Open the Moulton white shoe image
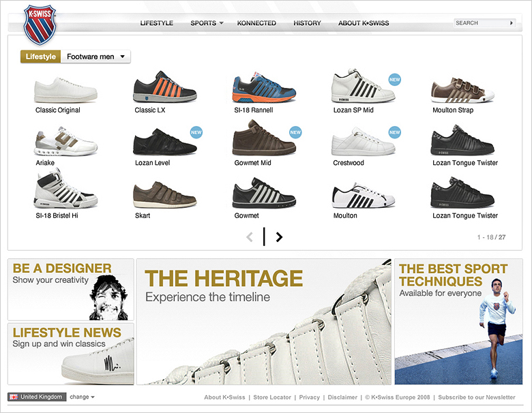This screenshot has width=532, height=413. click(x=363, y=195)
